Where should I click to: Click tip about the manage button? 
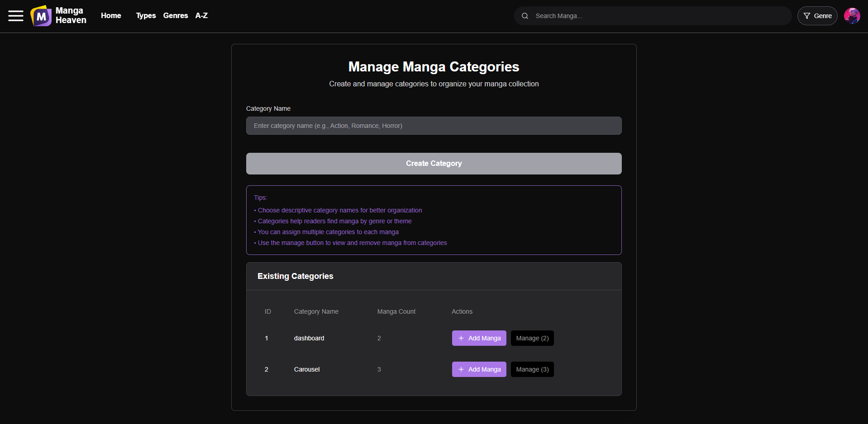tap(351, 243)
